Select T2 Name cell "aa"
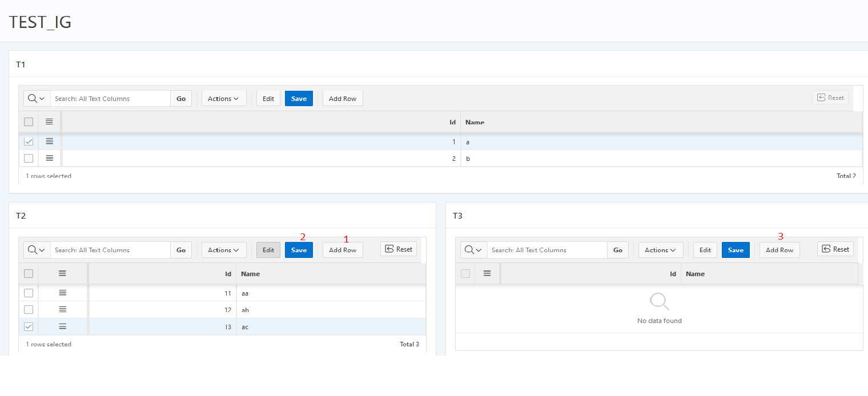The height and width of the screenshot is (396, 868). [x=331, y=293]
